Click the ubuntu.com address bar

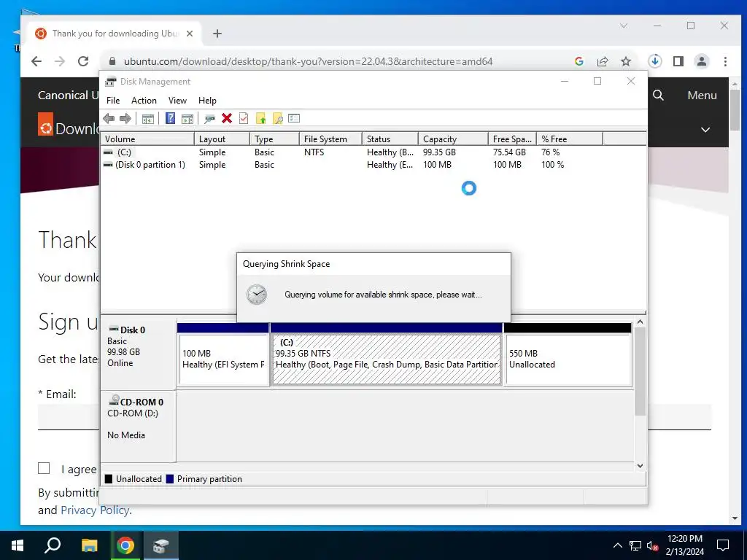tap(308, 61)
